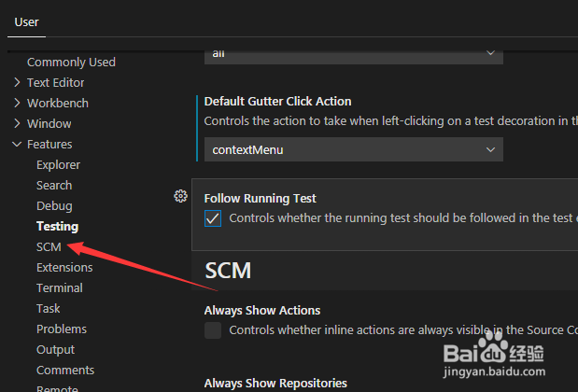
Task: Click the gear icon beside Follow Running Test
Action: tap(180, 196)
